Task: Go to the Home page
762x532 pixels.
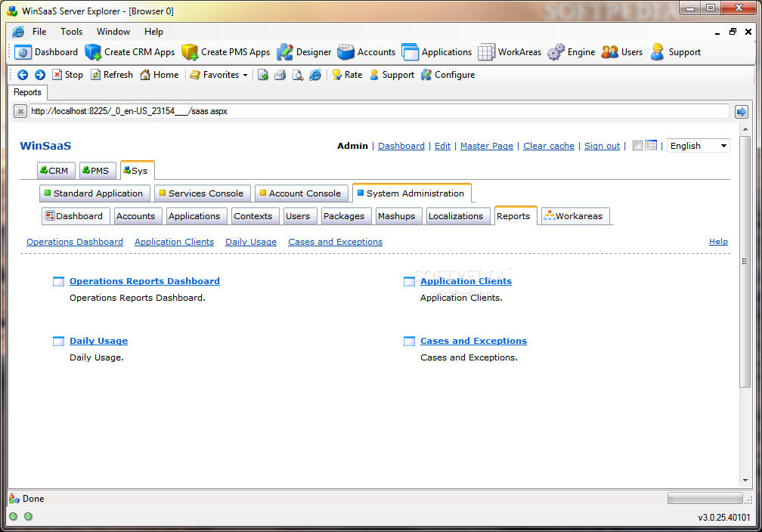Action: [160, 75]
